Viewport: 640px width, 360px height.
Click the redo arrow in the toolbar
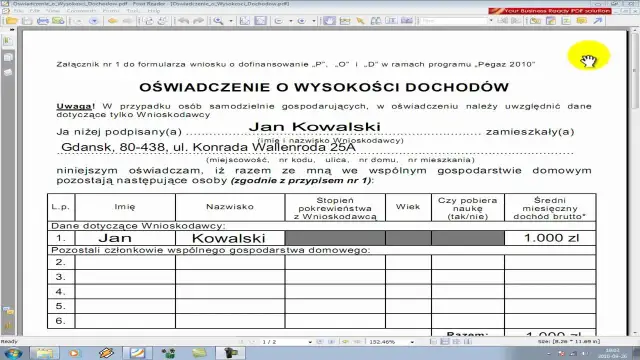pyautogui.click(x=198, y=21)
